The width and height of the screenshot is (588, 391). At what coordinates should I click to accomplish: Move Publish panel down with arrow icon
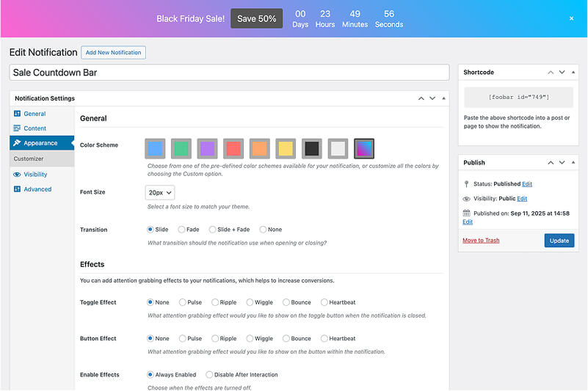(x=562, y=163)
